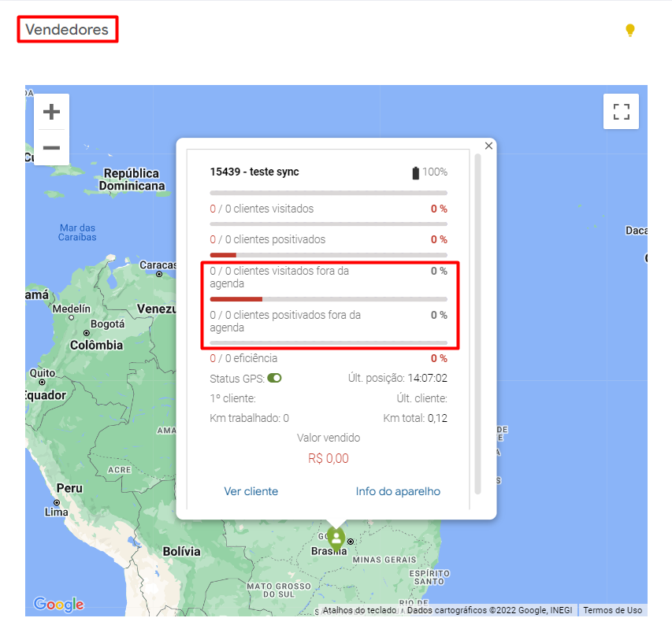Click the R$ 0,00 sold value
672x640 pixels.
pyautogui.click(x=329, y=458)
